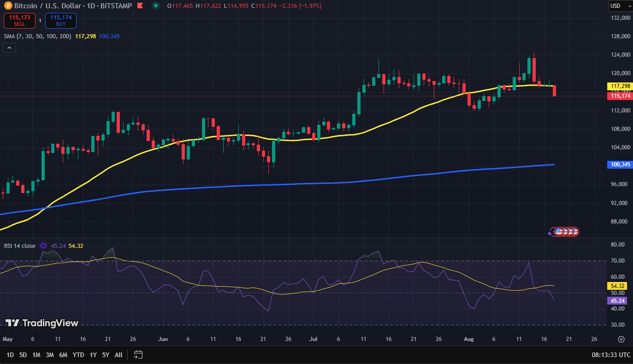Click the 08:13:33 UTC clock display
This screenshot has height=364, width=633.
611,355
